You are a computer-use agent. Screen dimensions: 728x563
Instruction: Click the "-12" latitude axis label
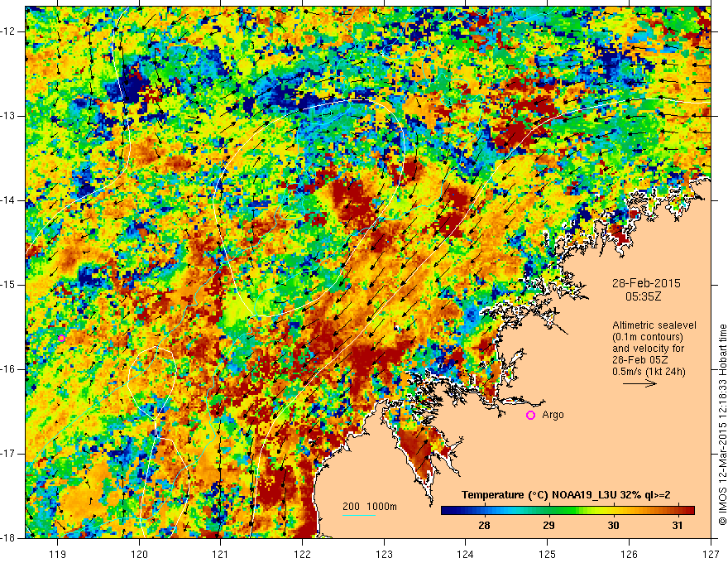click(8, 31)
